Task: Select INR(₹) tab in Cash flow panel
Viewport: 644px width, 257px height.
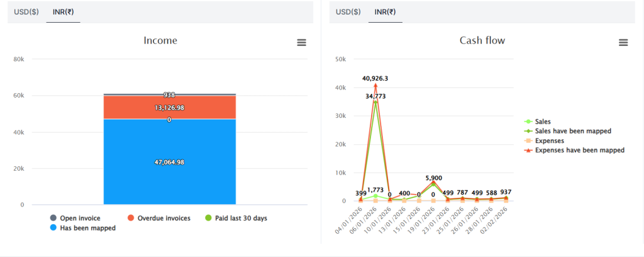Action: (385, 12)
